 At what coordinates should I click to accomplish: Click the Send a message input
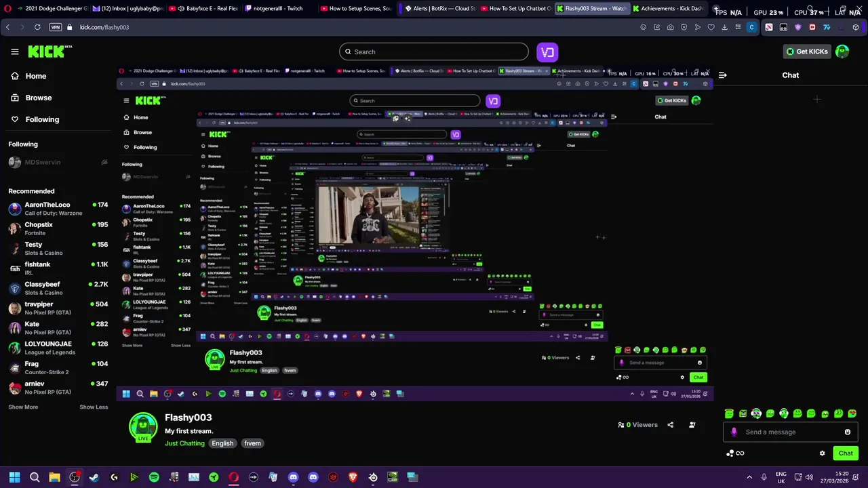point(790,432)
